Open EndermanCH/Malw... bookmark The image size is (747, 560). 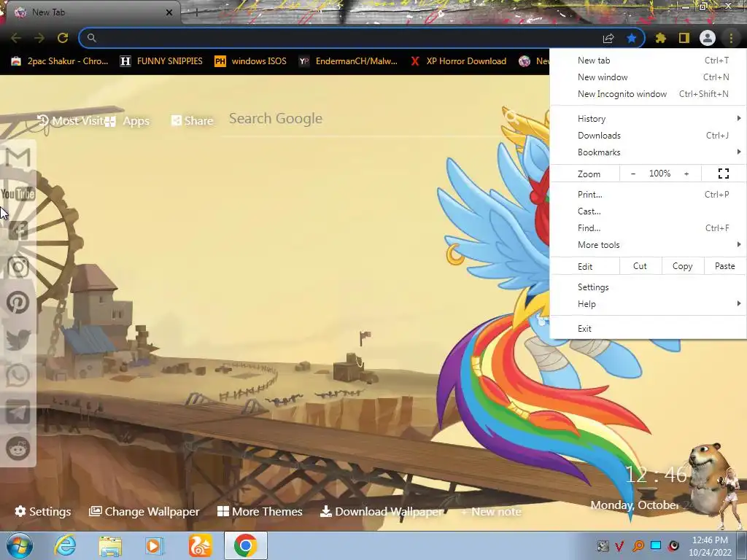click(348, 61)
